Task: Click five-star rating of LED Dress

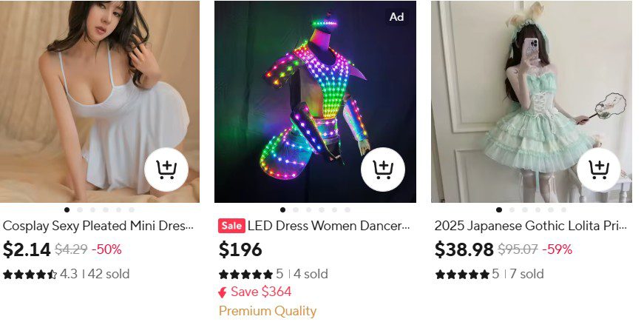Action: pyautogui.click(x=245, y=274)
